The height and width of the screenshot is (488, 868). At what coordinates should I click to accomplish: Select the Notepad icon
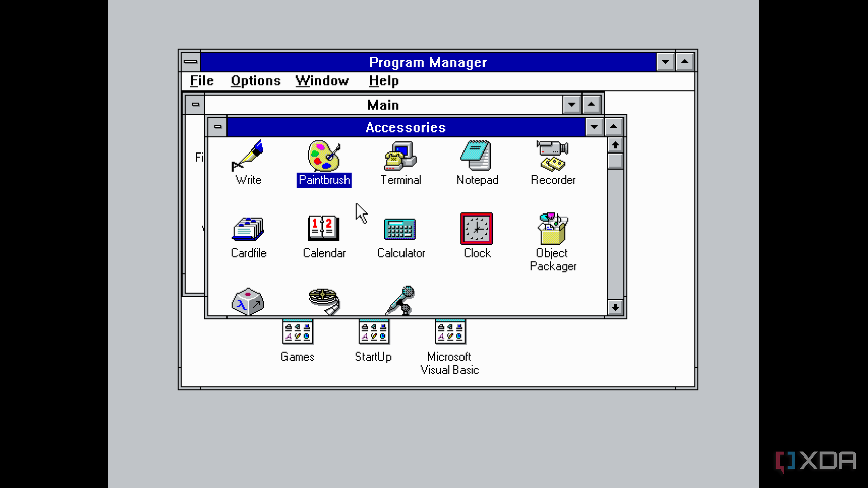point(476,156)
